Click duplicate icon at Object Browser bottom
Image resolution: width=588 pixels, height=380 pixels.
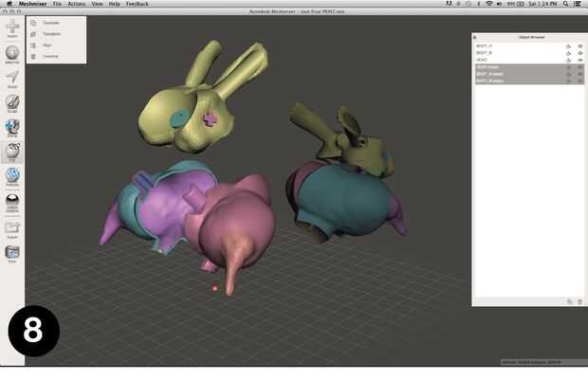570,301
